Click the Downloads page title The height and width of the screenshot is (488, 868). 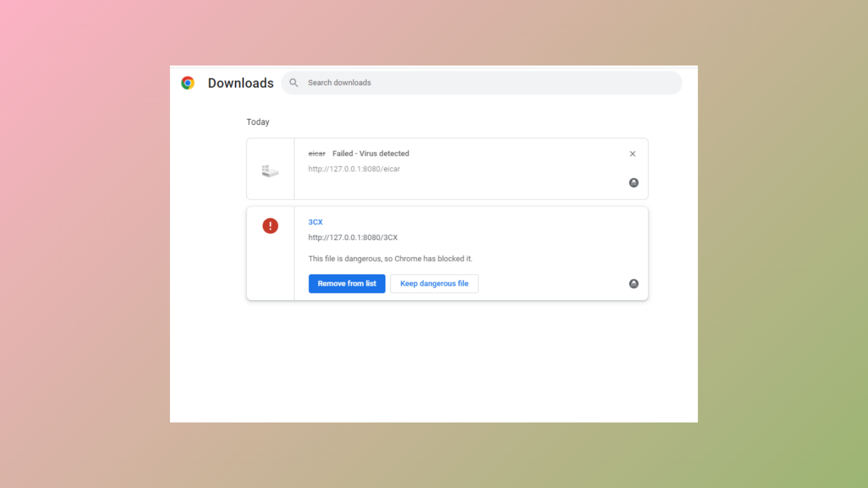coord(241,83)
